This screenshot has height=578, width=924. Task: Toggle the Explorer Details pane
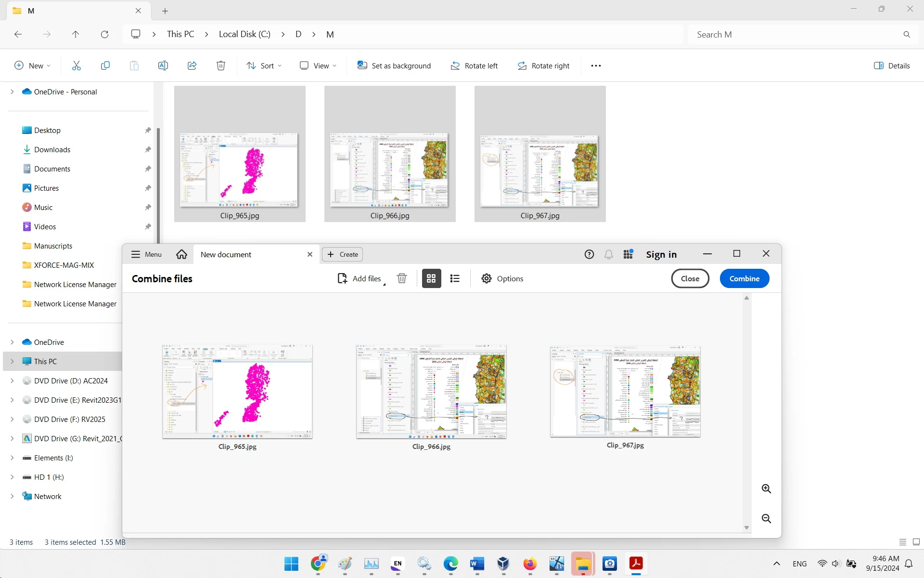(892, 66)
